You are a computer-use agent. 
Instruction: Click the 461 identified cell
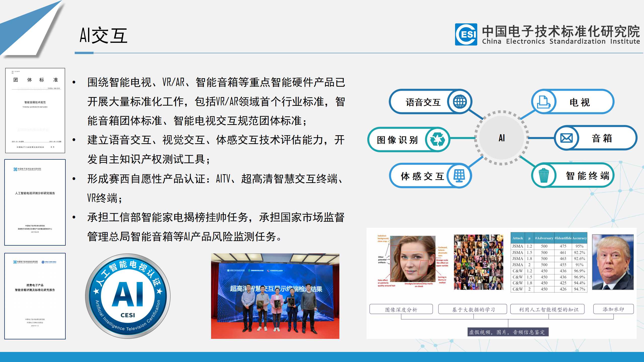[563, 252]
